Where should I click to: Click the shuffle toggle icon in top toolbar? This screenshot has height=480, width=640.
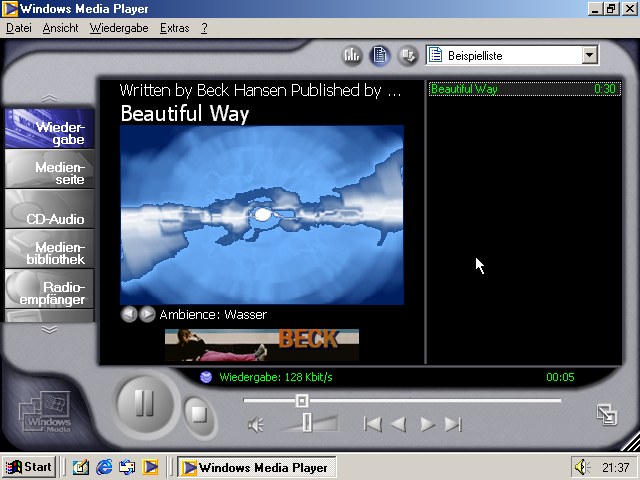click(408, 55)
